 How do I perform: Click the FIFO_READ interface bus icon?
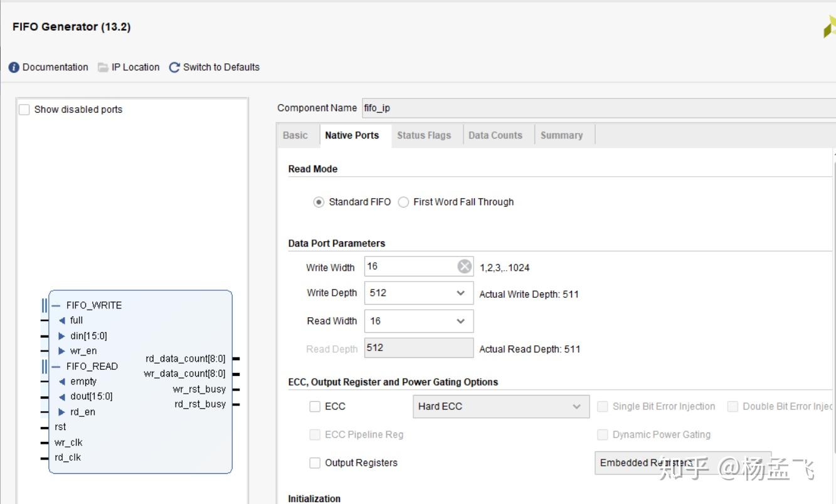point(45,367)
